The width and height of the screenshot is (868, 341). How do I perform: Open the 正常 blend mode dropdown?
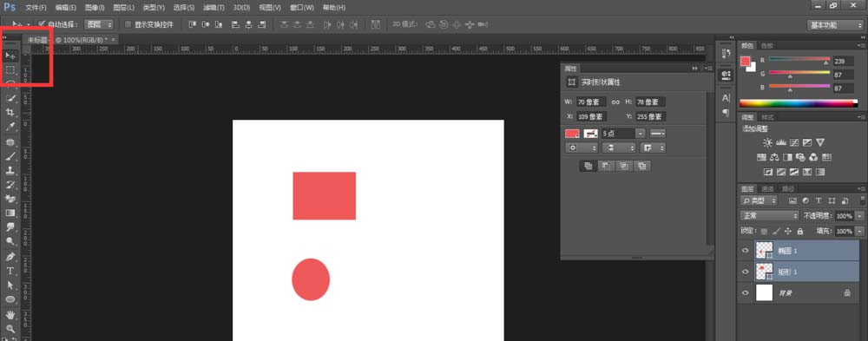[769, 216]
